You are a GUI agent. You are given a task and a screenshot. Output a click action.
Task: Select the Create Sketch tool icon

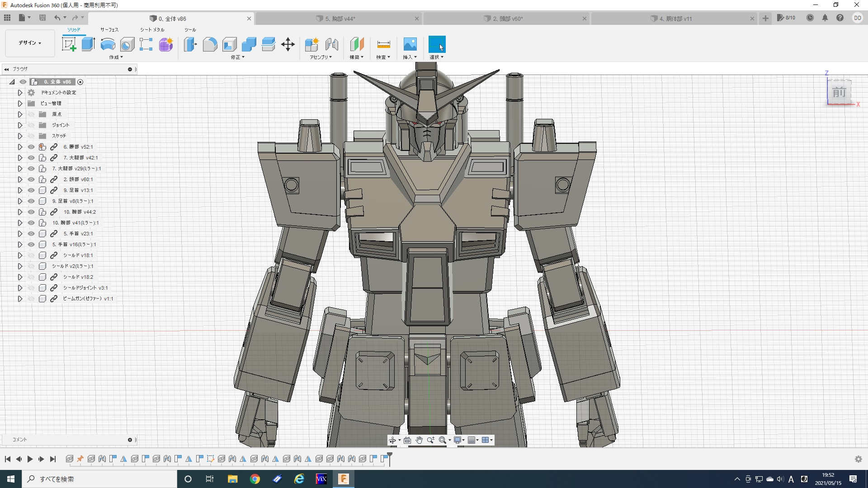coord(69,44)
